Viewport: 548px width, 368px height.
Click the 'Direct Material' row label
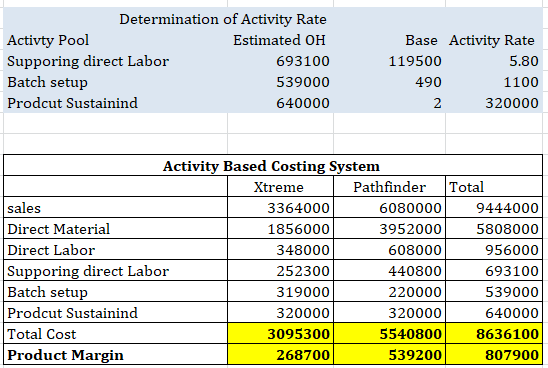(x=58, y=229)
